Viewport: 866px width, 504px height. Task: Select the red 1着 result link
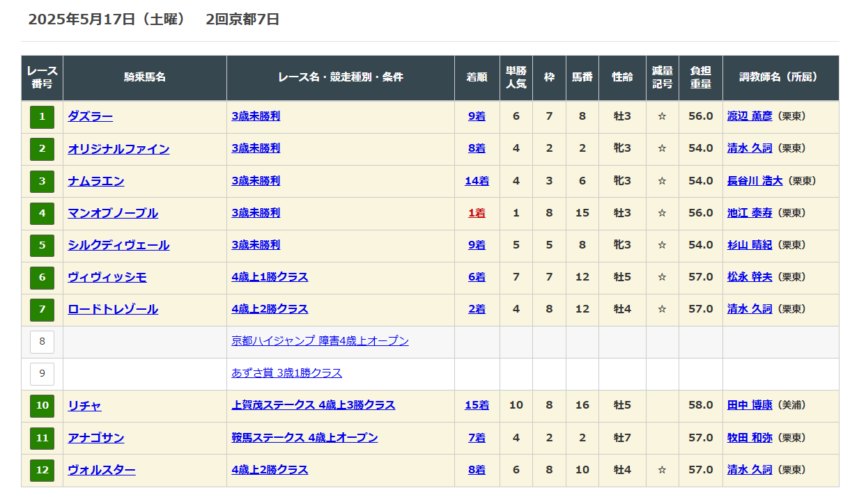[x=477, y=213]
